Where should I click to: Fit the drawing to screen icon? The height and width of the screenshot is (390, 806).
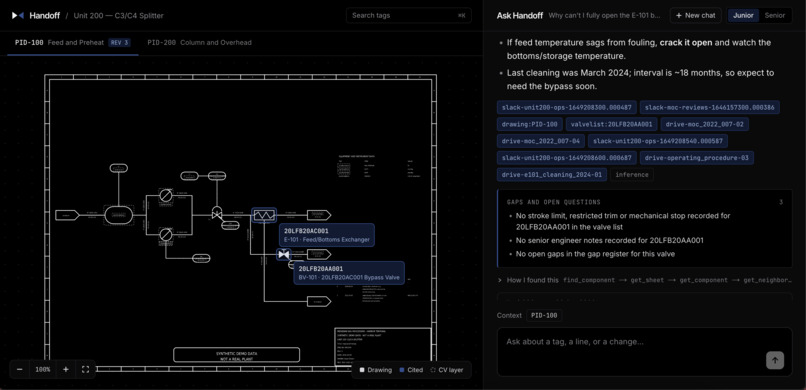85,369
